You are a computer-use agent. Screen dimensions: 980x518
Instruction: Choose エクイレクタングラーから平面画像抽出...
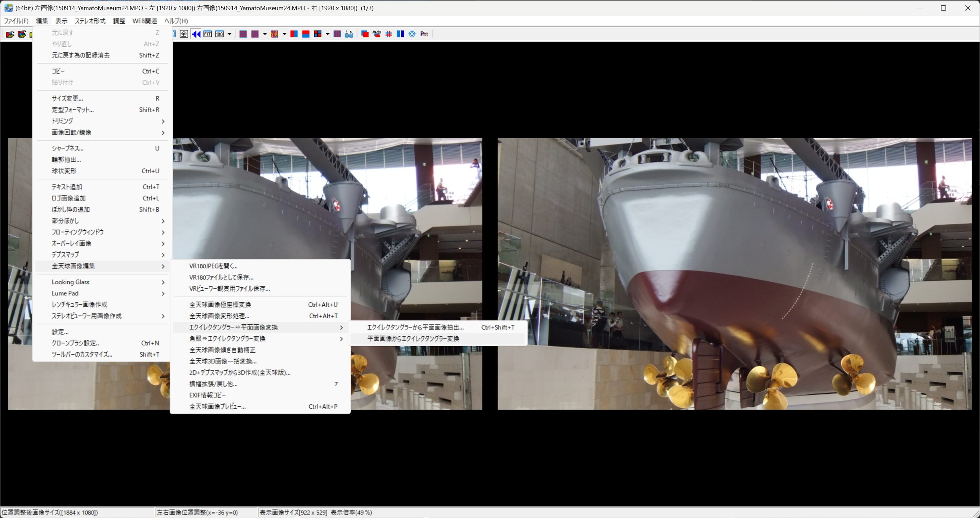tap(438, 327)
